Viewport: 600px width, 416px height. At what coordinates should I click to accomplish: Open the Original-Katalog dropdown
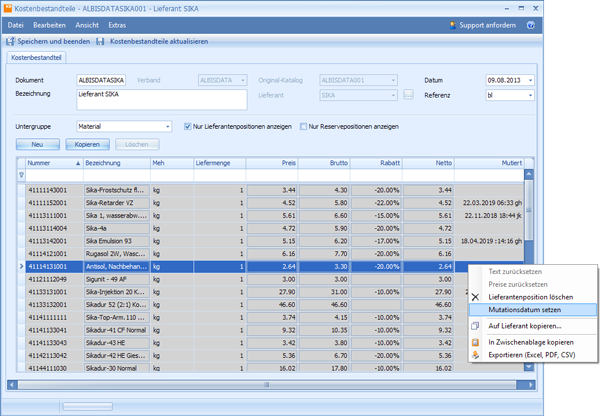point(393,80)
